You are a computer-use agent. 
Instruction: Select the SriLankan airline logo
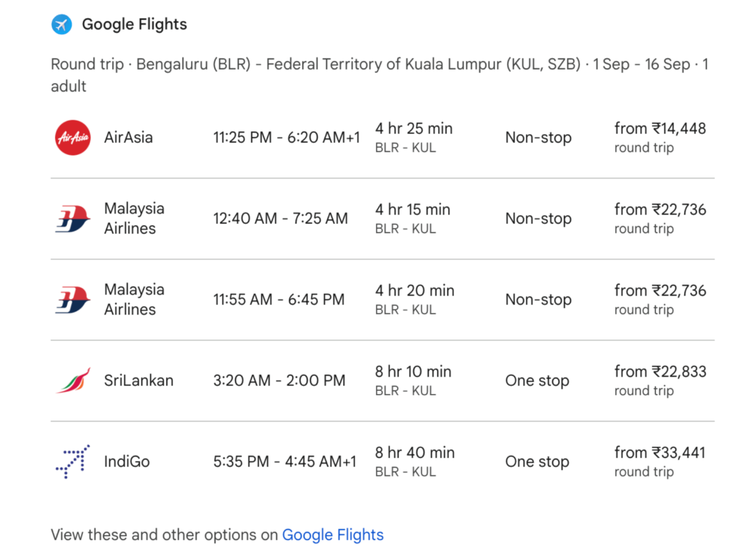(72, 380)
